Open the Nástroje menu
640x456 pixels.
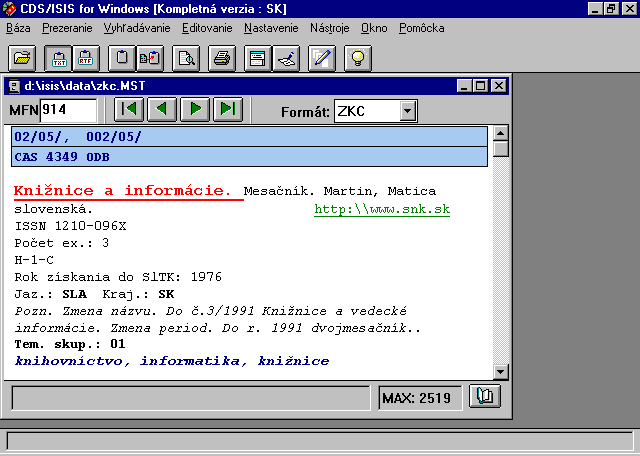[329, 28]
